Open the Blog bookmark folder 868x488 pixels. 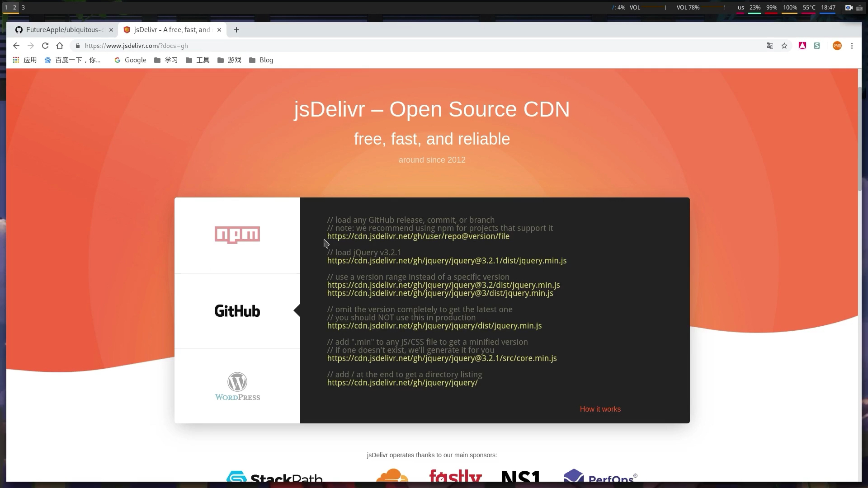pyautogui.click(x=261, y=60)
